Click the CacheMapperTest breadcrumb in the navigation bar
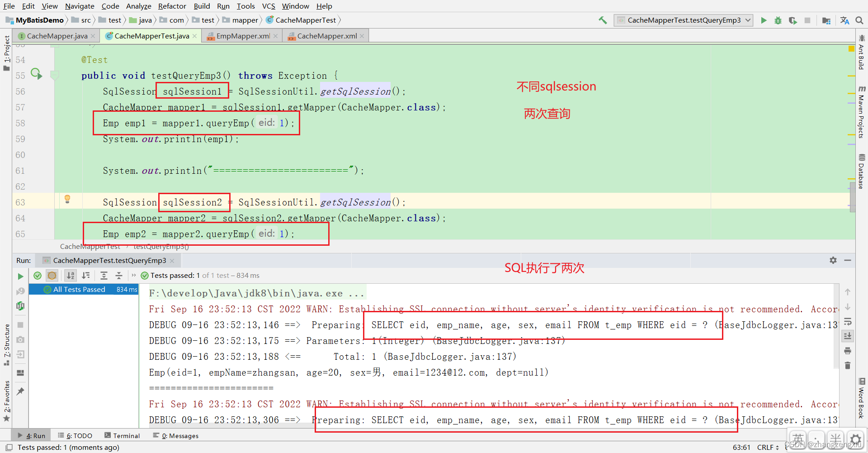868x453 pixels. coord(301,20)
